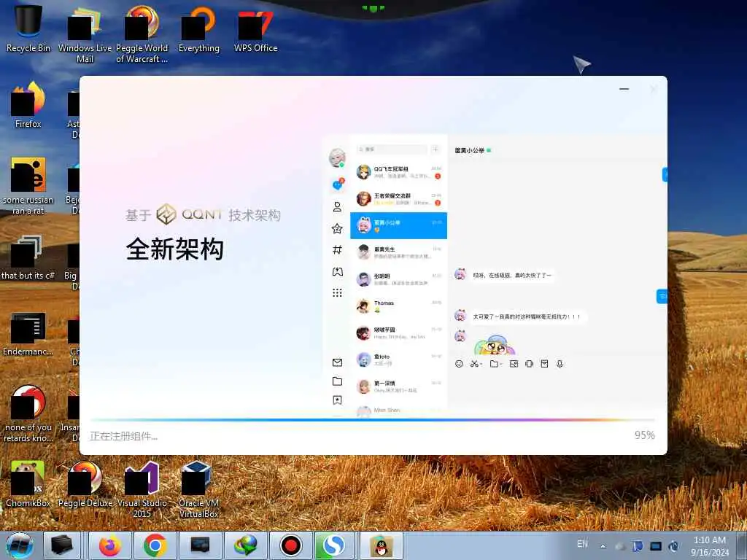Open the Endermanc... desktop item
The width and height of the screenshot is (747, 560).
tap(28, 333)
